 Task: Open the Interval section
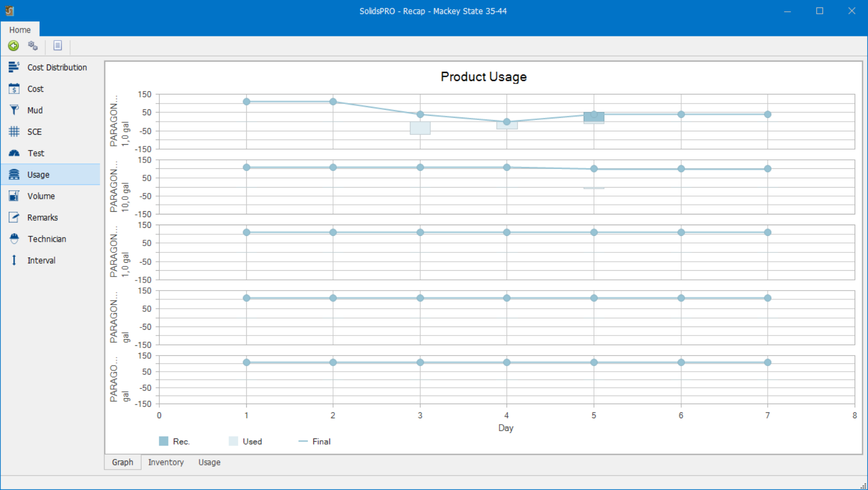pyautogui.click(x=41, y=261)
